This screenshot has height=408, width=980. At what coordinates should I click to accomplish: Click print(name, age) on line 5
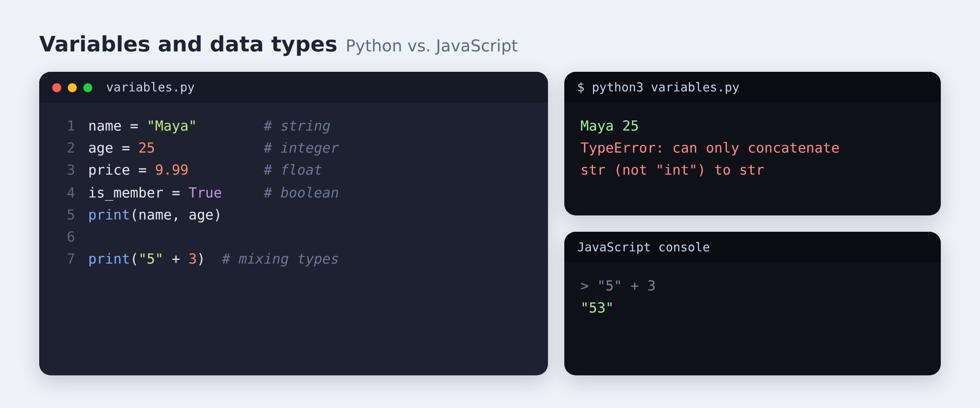[155, 215]
